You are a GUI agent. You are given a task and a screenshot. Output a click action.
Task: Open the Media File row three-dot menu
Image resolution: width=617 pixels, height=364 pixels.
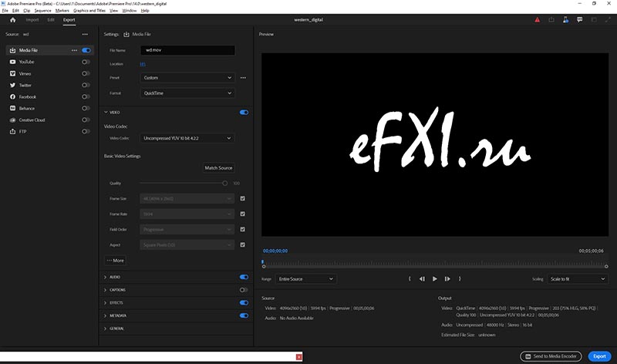(74, 50)
